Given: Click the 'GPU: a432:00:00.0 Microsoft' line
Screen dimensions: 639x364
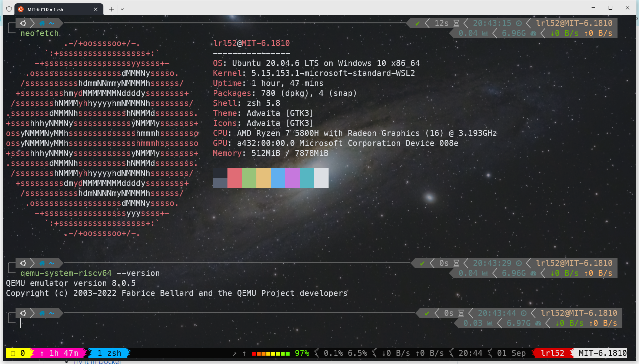Looking at the screenshot, I should (336, 143).
